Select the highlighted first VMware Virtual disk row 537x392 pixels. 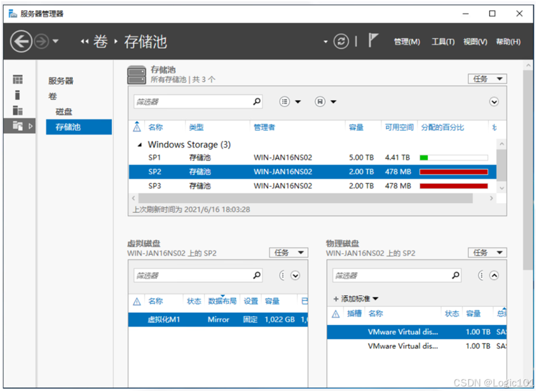(x=416, y=332)
